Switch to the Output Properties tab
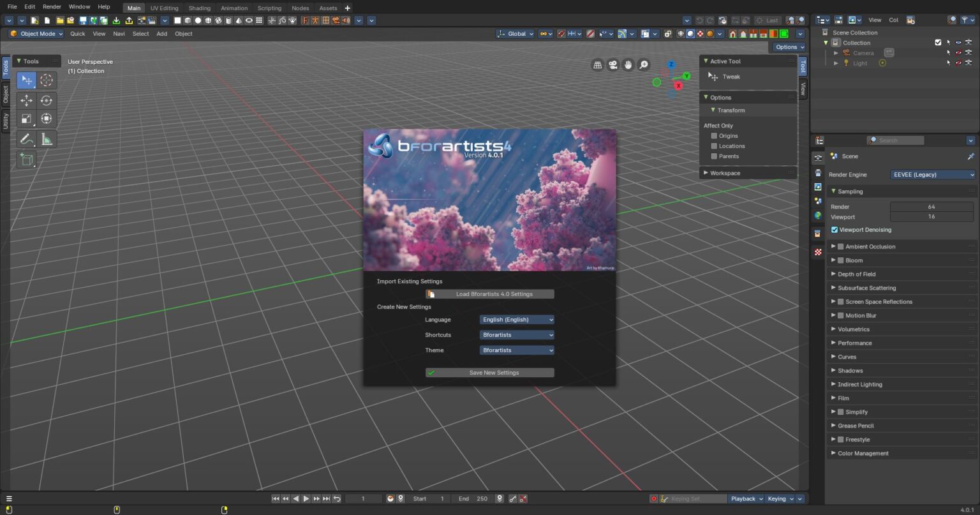 tap(819, 171)
